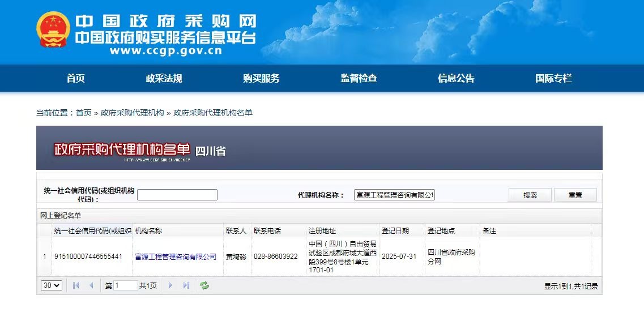Go to 信息公告 section
Image resolution: width=644 pixels, height=325 pixels.
(456, 79)
